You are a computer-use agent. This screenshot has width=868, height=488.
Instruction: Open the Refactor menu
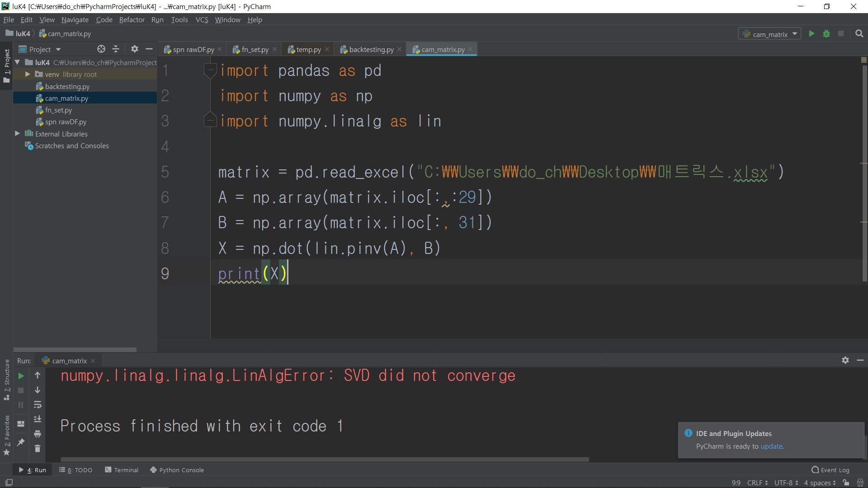(x=132, y=20)
